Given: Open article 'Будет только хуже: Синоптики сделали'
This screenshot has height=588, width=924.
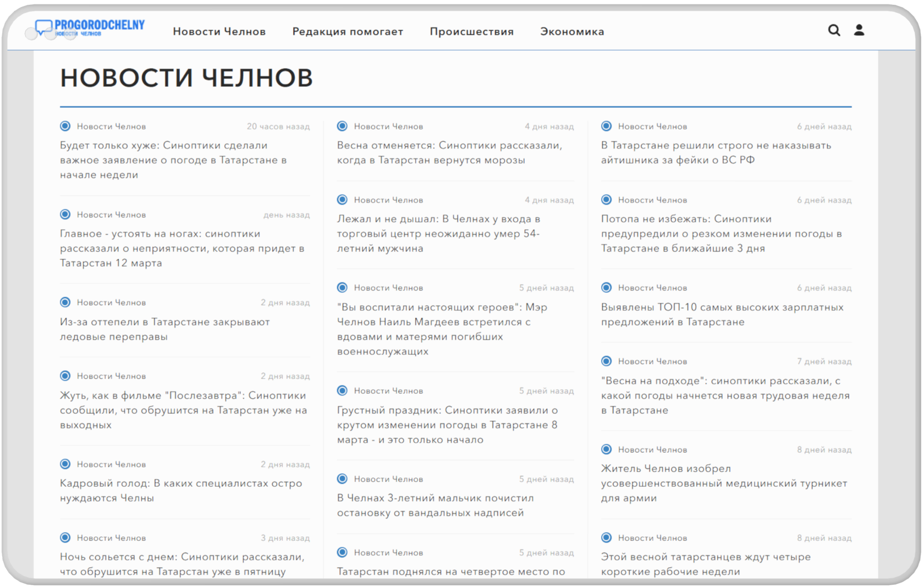Looking at the screenshot, I should tap(173, 160).
